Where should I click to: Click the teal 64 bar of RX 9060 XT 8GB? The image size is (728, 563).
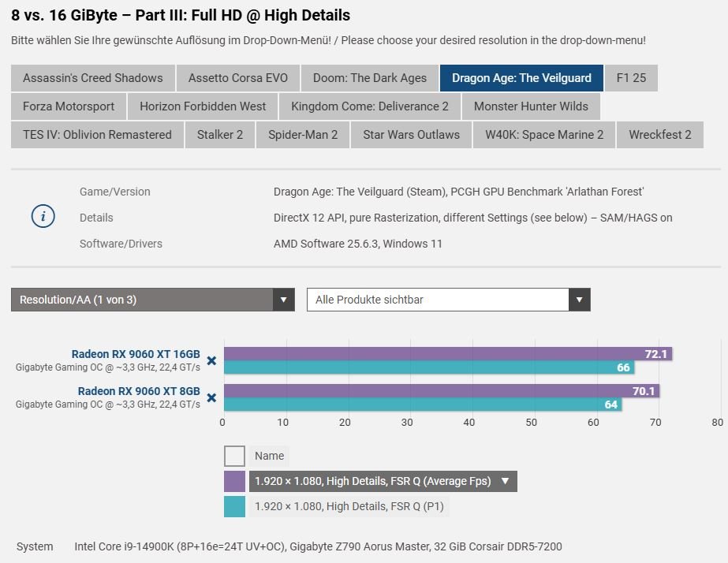click(423, 405)
